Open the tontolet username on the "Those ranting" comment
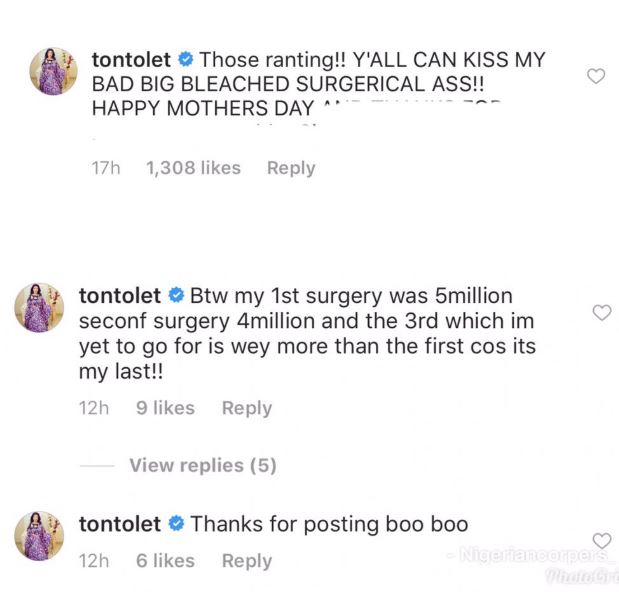619x594 pixels. (131, 60)
